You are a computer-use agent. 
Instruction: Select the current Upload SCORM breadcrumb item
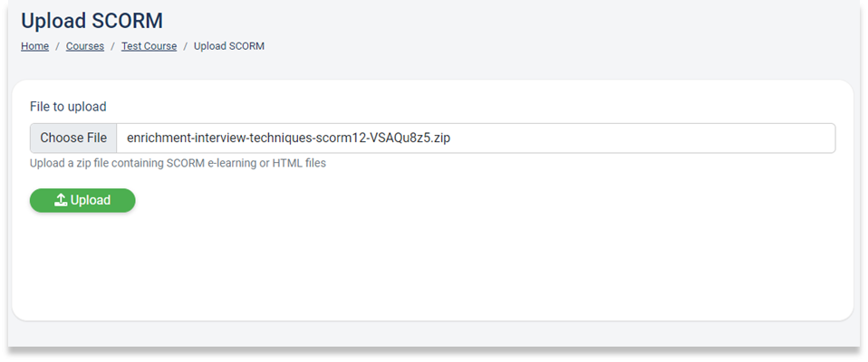click(228, 46)
